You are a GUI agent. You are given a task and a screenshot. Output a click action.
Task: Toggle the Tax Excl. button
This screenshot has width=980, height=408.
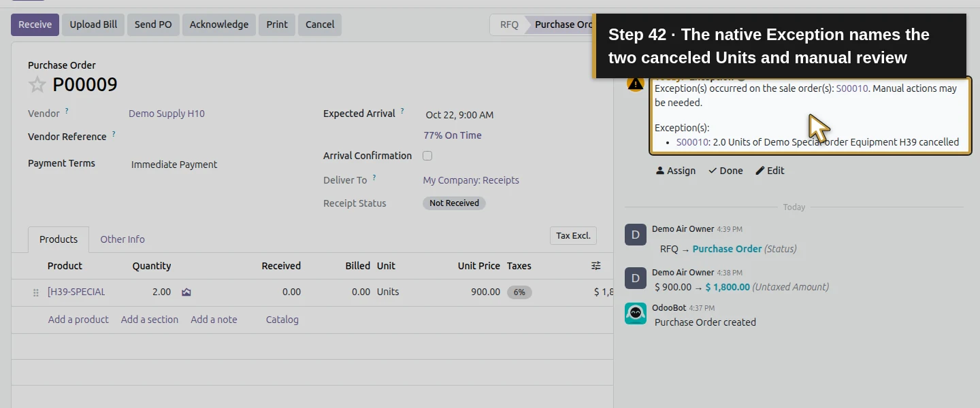point(573,235)
